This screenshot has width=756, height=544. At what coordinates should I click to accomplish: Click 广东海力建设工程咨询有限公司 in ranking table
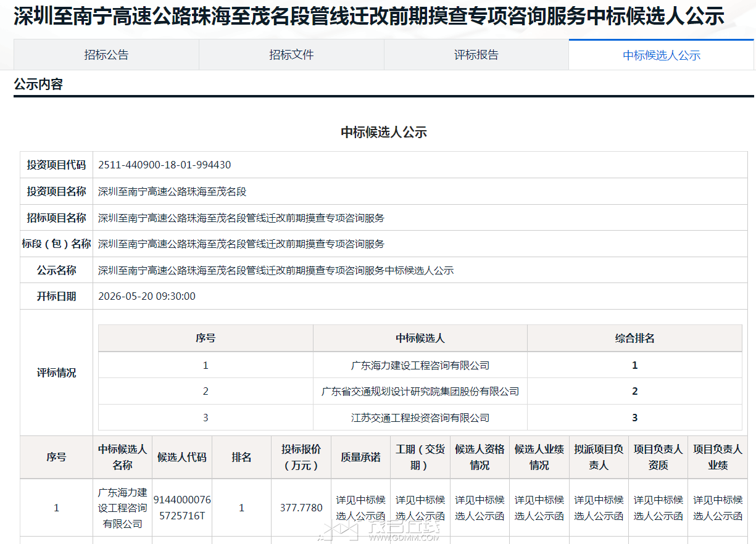tap(420, 365)
